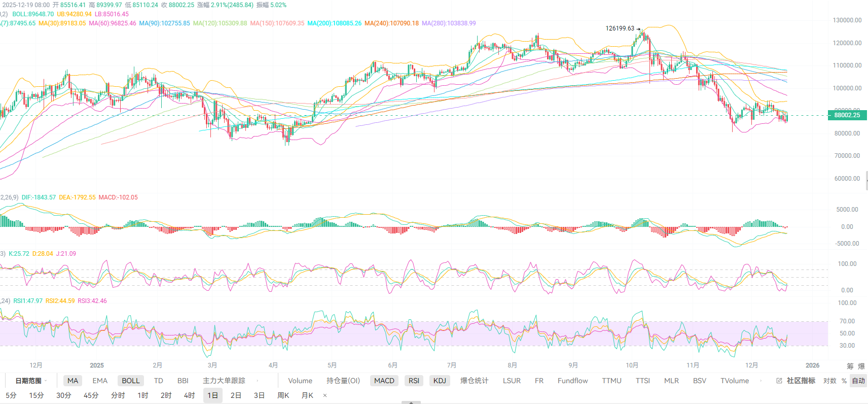Click the collapse handle on right edge
The width and height of the screenshot is (868, 404).
(866, 180)
